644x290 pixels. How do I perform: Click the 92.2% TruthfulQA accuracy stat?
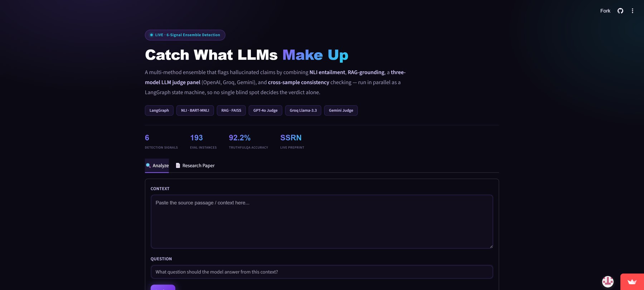click(x=248, y=141)
